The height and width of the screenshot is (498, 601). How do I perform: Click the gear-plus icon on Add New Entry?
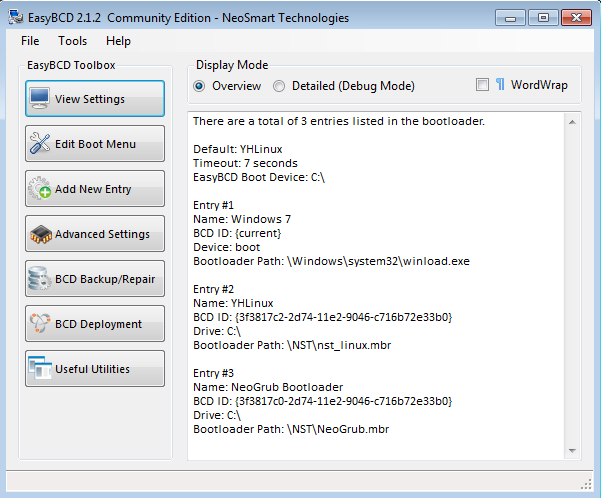pyautogui.click(x=39, y=188)
